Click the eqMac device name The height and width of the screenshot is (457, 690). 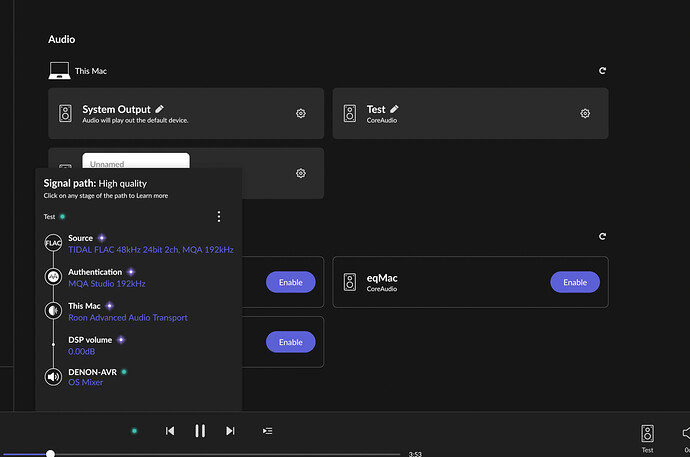[x=382, y=278]
